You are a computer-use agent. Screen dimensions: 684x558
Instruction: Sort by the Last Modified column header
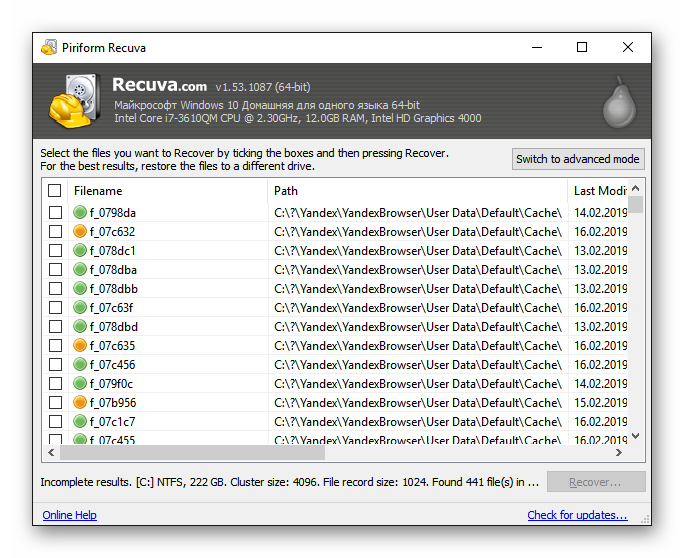click(x=598, y=191)
